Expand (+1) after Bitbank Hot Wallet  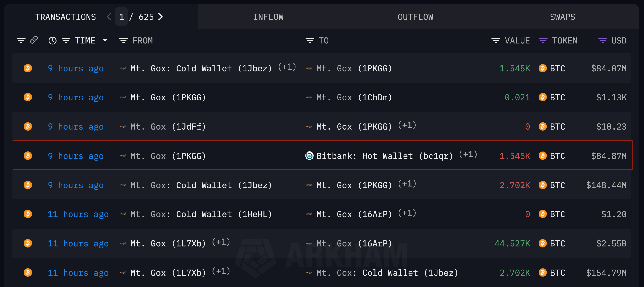click(468, 154)
